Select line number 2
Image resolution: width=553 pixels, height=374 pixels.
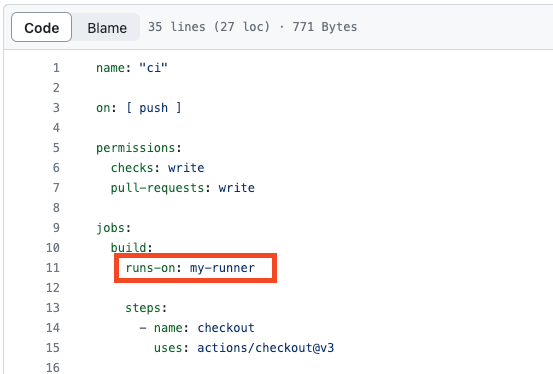click(56, 88)
